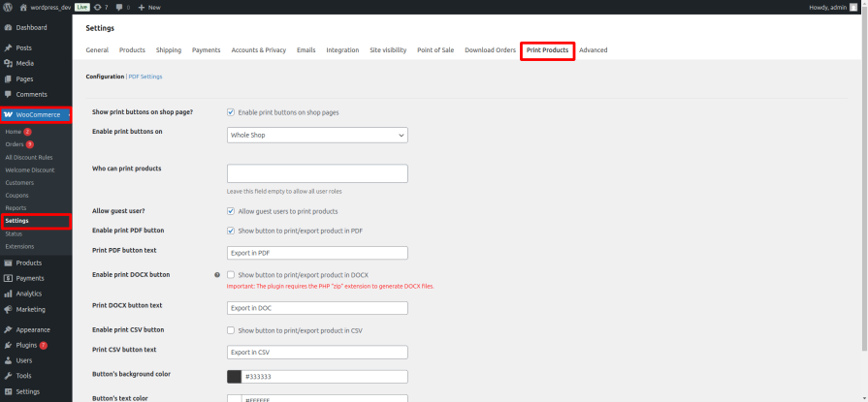The image size is (868, 402).
Task: Toggle Allow guest users to print products
Action: 231,211
